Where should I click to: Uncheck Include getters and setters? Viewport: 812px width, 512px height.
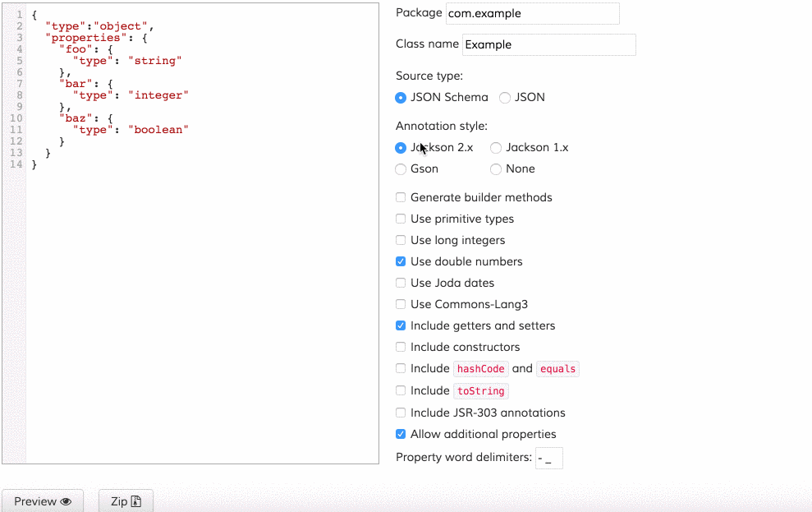click(x=401, y=325)
